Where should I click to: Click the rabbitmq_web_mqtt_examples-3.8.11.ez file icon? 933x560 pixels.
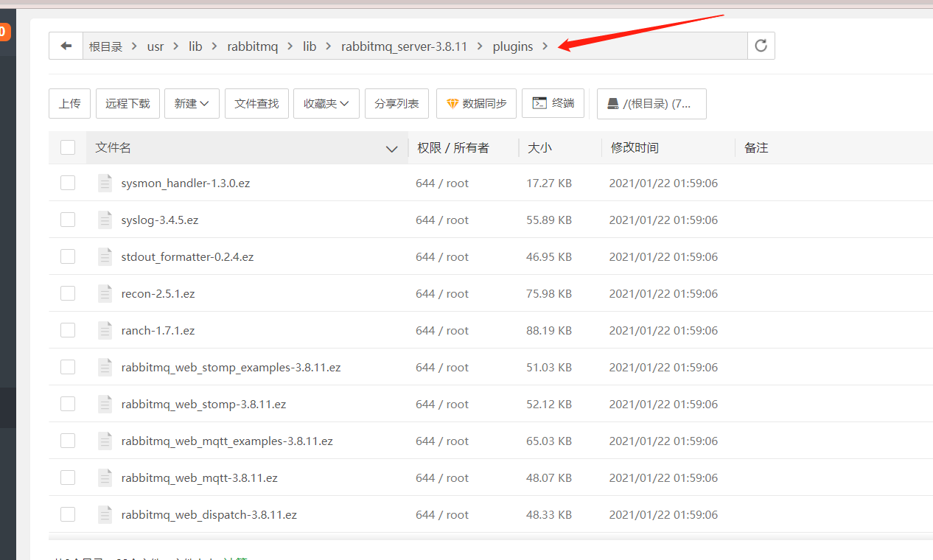[105, 441]
